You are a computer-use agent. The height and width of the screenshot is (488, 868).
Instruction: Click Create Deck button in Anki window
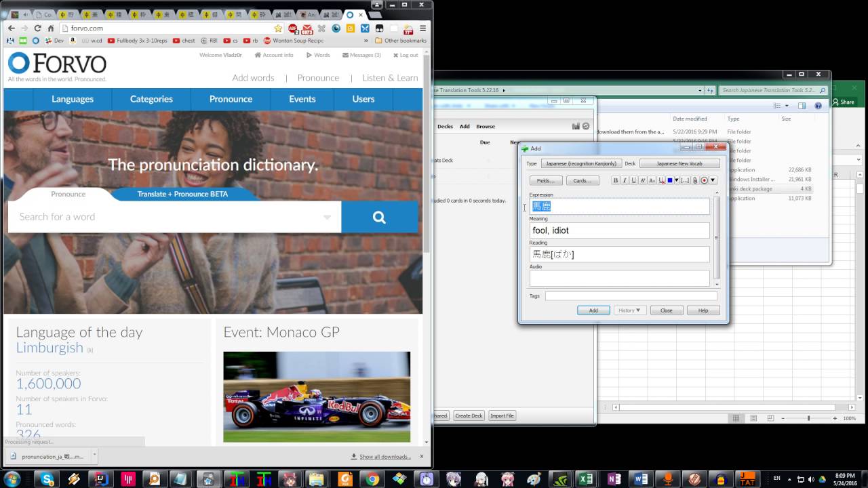coord(469,415)
